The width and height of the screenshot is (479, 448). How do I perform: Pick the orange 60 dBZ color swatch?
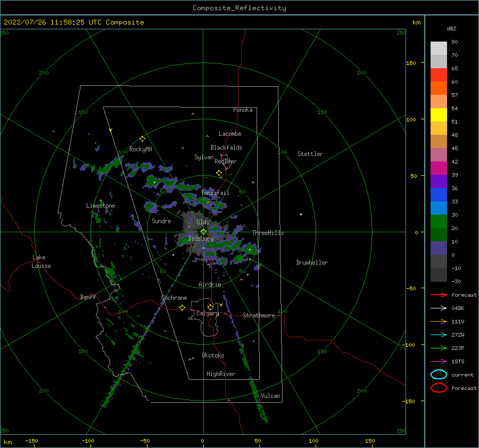[439, 88]
